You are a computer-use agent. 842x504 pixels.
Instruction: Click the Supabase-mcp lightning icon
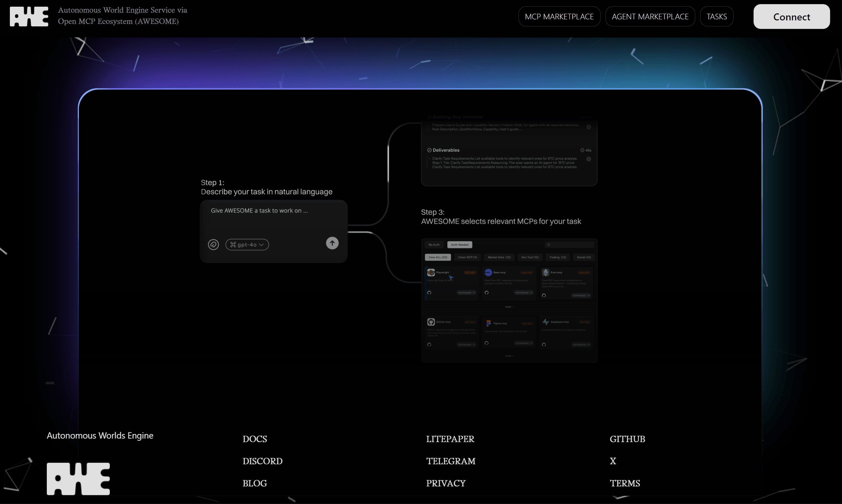point(546,322)
